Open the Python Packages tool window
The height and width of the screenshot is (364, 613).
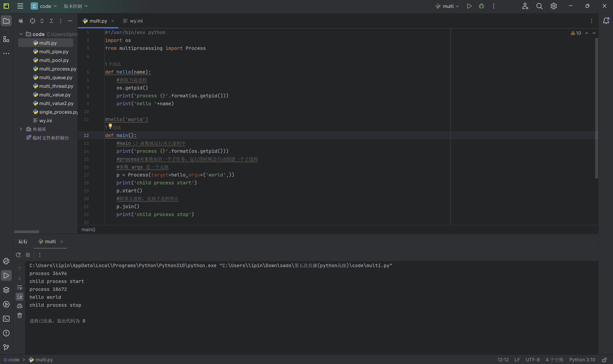tap(6, 290)
